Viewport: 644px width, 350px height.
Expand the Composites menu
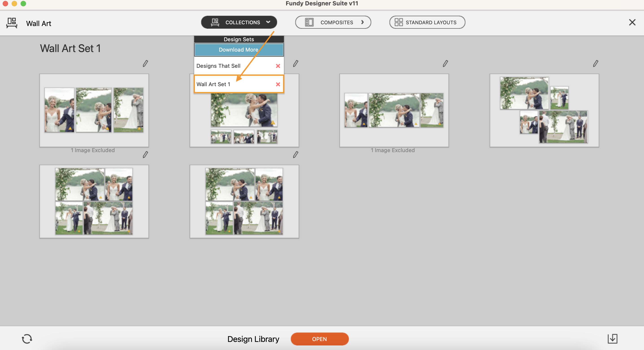click(333, 22)
